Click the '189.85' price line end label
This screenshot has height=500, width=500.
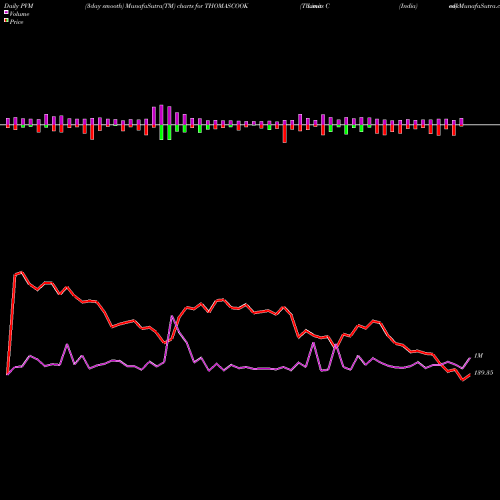coord(483,373)
